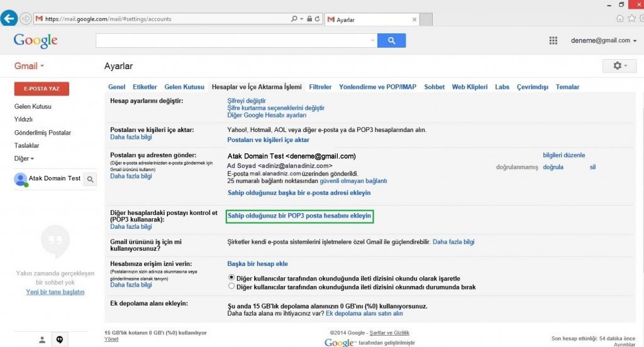644x347 pixels.
Task: Open the deneme@gmail.com account dropdown
Action: [x=603, y=40]
